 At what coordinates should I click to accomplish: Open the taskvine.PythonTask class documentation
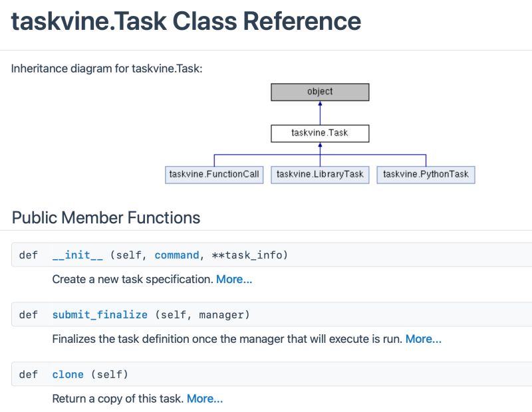click(x=426, y=174)
